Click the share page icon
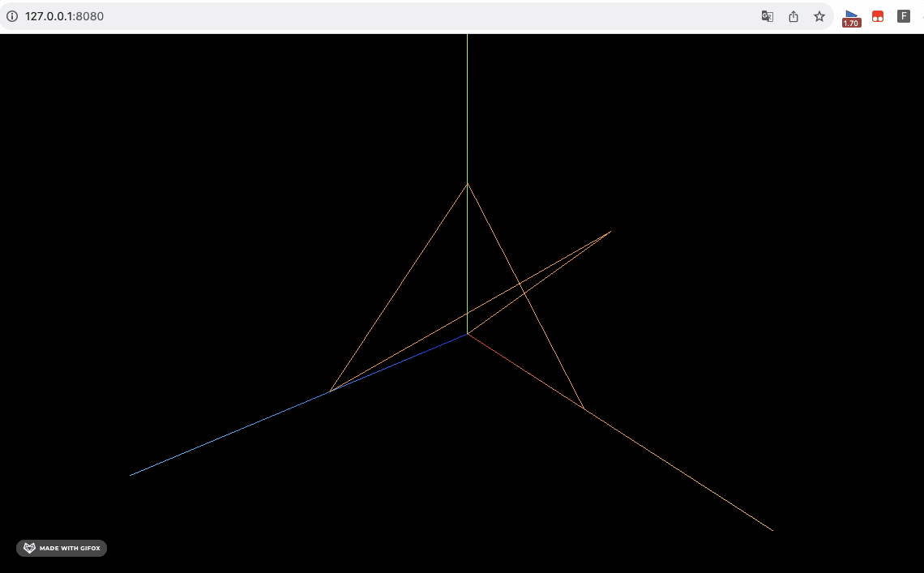The image size is (924, 573). [794, 16]
